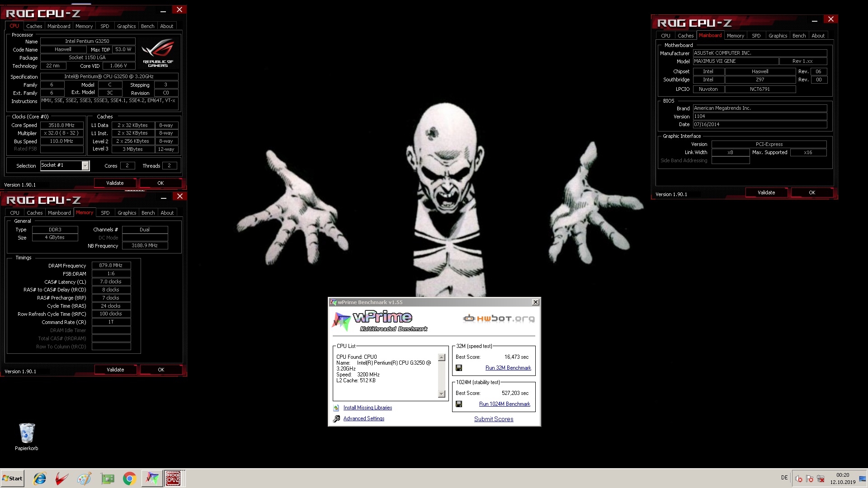Click the muted volume tray icon

[799, 479]
